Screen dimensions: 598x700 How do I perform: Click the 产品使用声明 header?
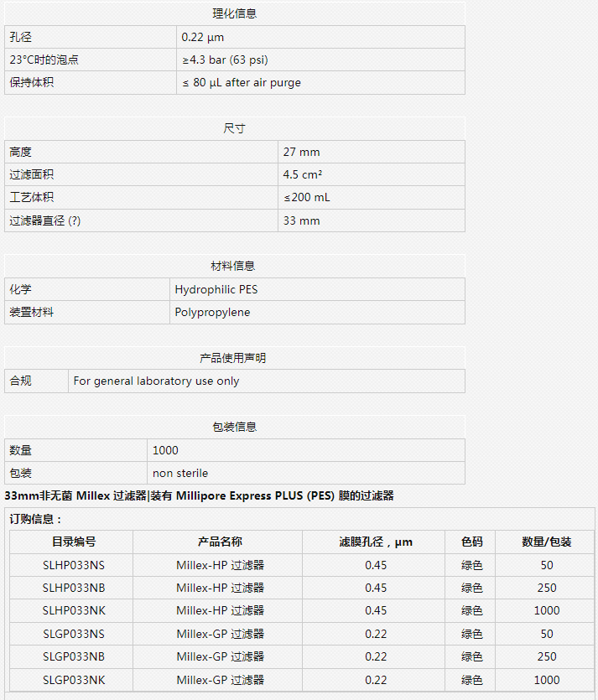[232, 358]
